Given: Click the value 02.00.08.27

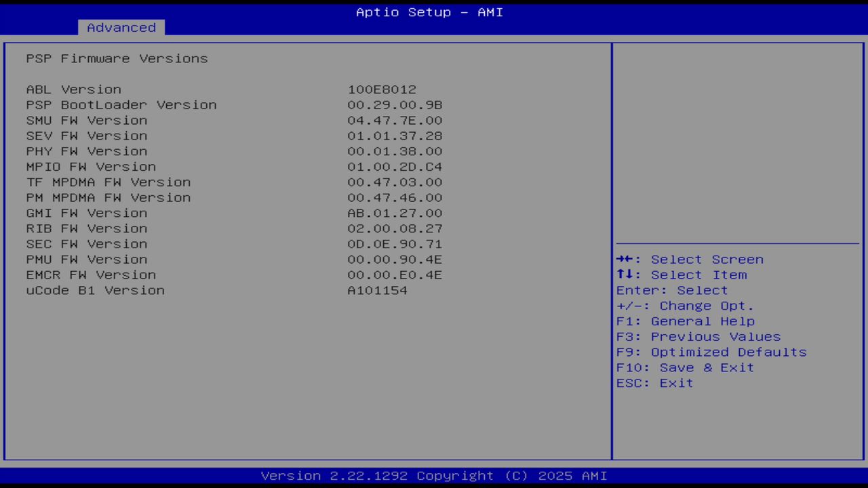Looking at the screenshot, I should tap(395, 228).
